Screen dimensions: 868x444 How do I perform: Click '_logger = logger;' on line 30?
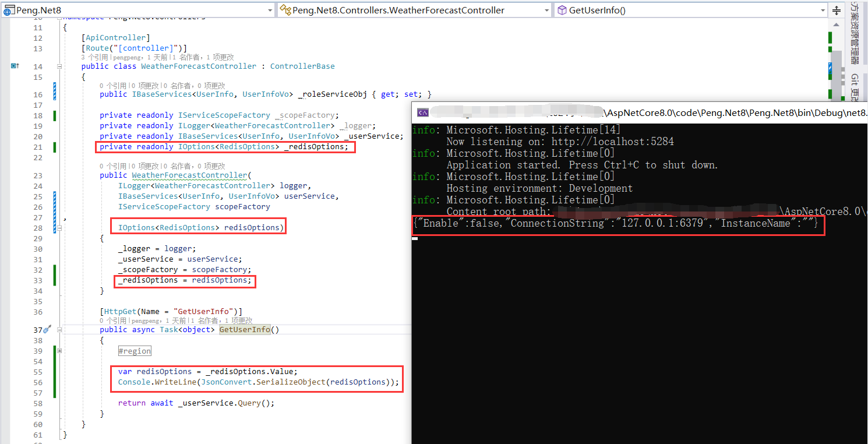coord(157,249)
